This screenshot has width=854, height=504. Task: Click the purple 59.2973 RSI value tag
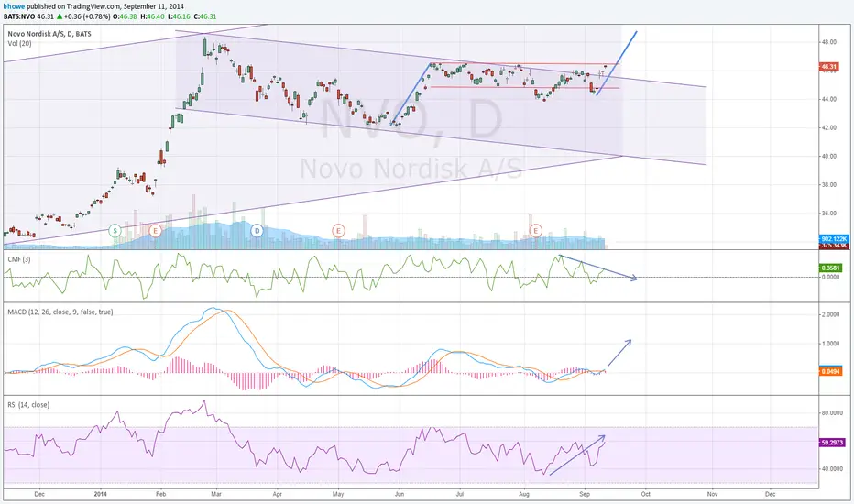(x=832, y=443)
